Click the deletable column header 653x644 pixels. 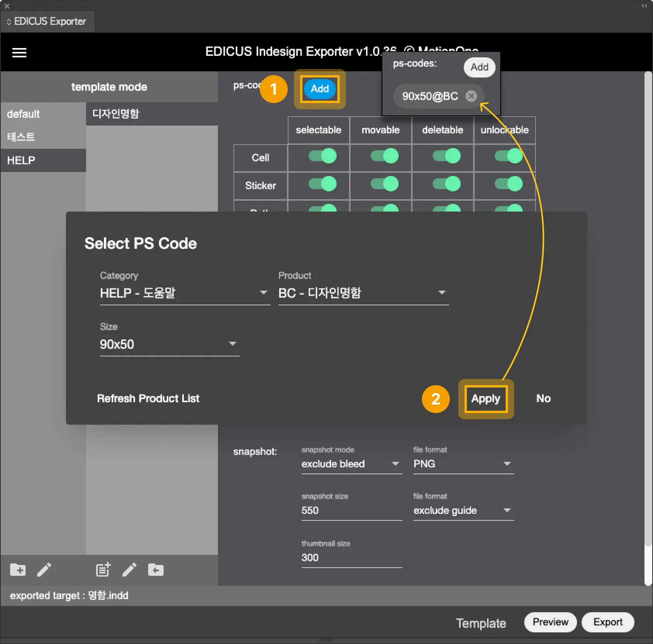(442, 130)
